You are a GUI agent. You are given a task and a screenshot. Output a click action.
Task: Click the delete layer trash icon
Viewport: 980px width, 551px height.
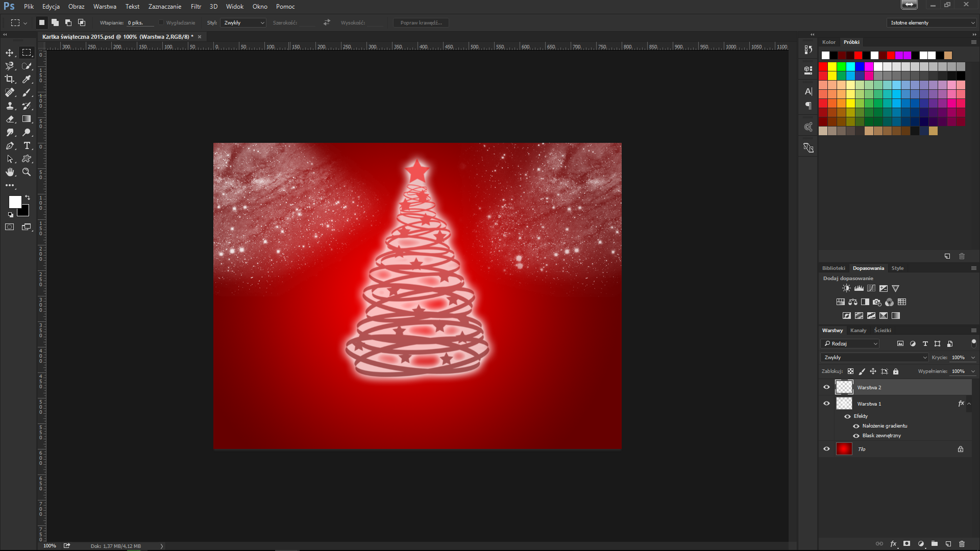pos(962,544)
